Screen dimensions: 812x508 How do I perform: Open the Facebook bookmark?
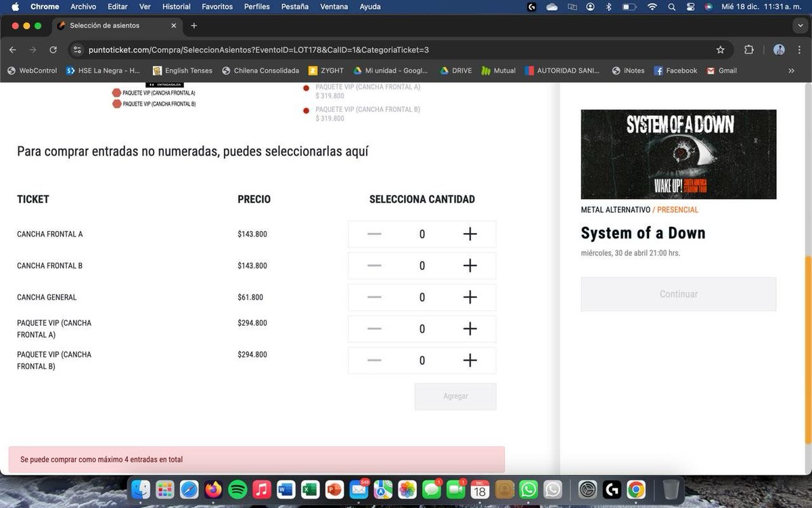point(675,70)
